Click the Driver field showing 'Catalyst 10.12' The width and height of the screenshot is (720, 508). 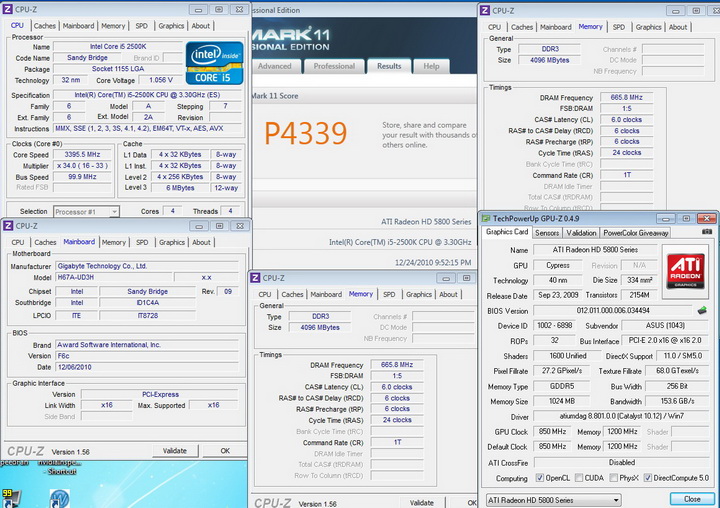(621, 416)
